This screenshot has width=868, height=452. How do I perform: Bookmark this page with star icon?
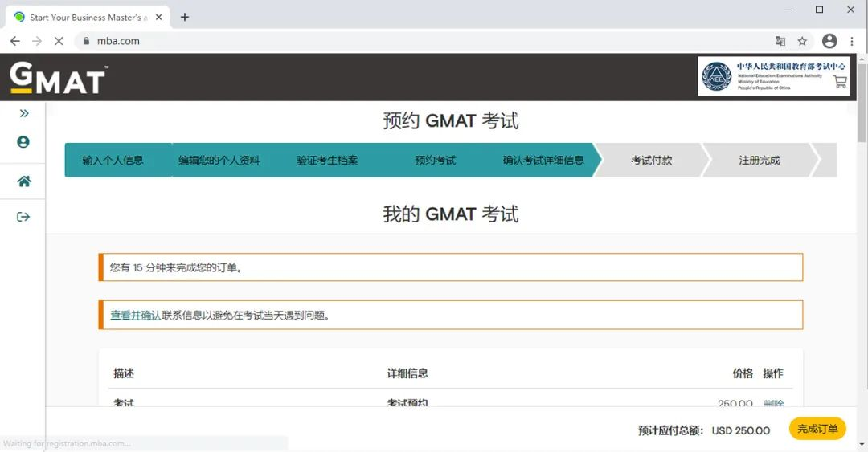tap(802, 41)
